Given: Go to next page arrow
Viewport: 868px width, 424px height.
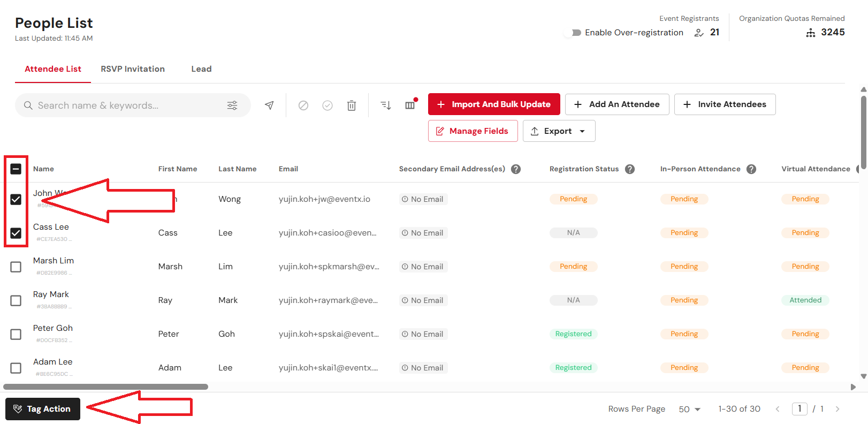Looking at the screenshot, I should tap(837, 409).
